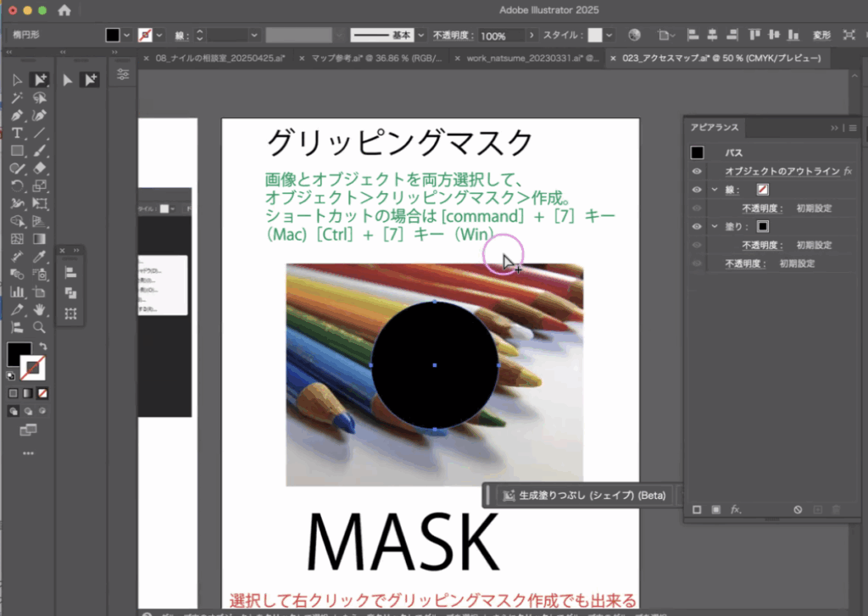Open the fill color dropdown in control bar

(x=127, y=36)
